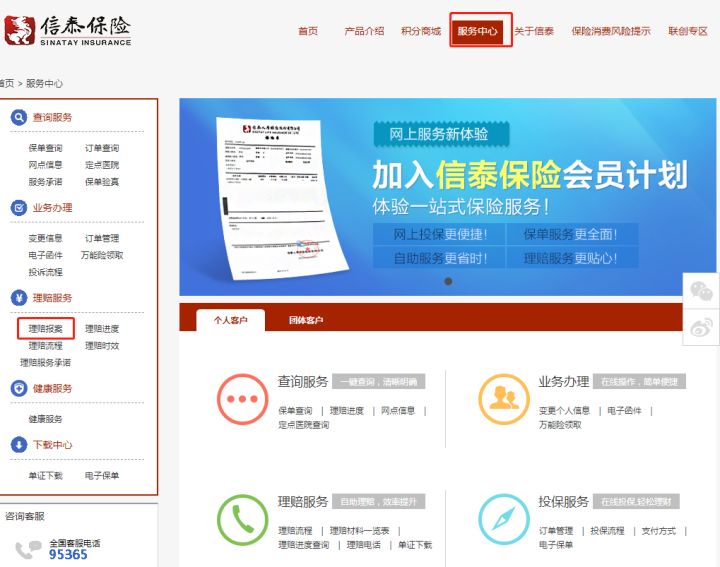The width and height of the screenshot is (720, 567).
Task: Open 联创专区 in top navigation
Action: (x=688, y=31)
